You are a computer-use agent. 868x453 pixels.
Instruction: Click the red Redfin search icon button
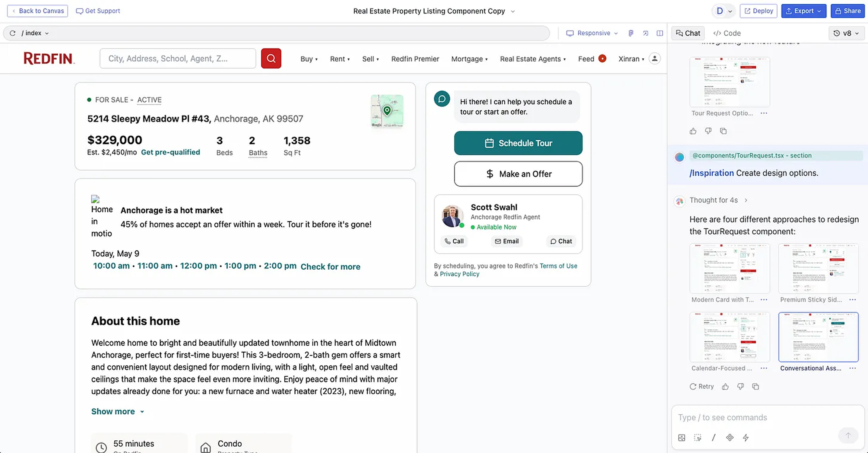point(271,58)
